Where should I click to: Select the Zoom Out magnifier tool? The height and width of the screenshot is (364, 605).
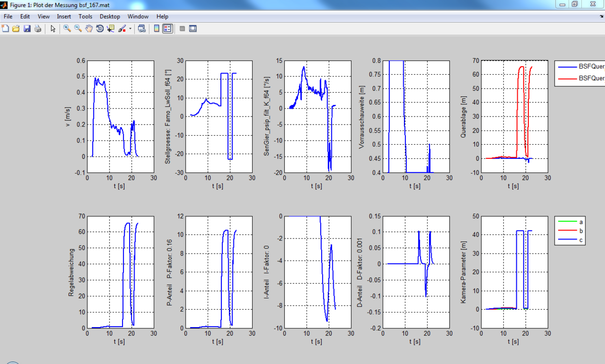(78, 29)
